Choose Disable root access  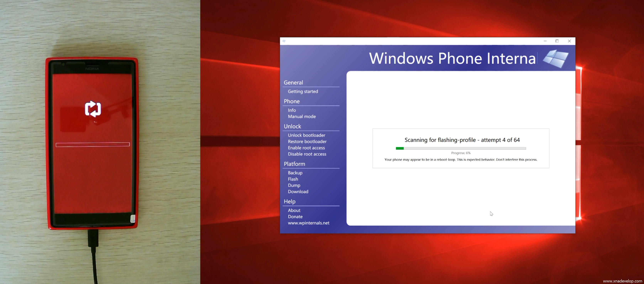[307, 154]
